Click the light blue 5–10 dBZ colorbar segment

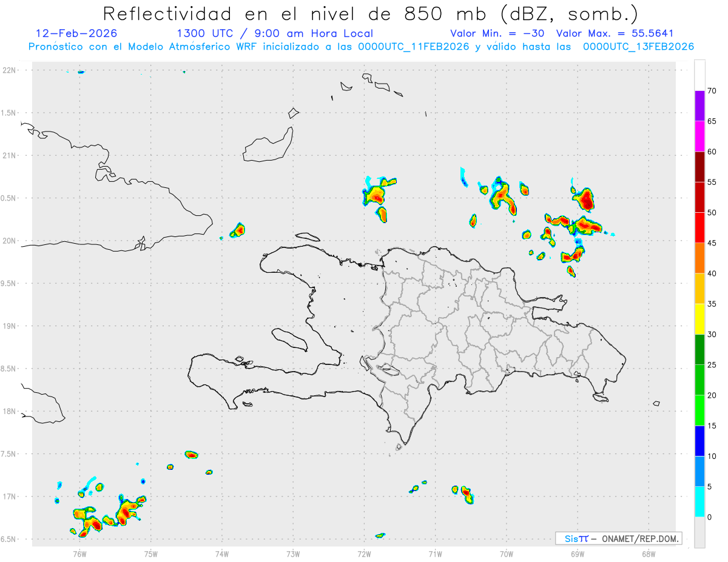click(x=699, y=472)
